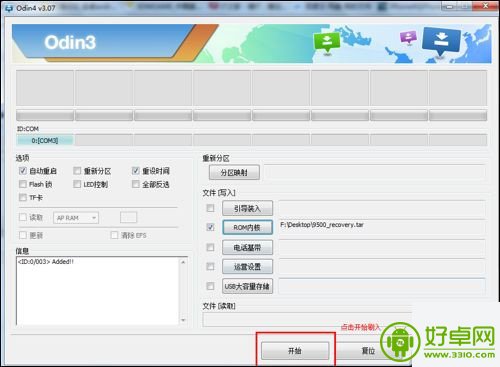Screen dimensions: 500x367
Task: Click the message log up arrow
Action: tap(183, 262)
